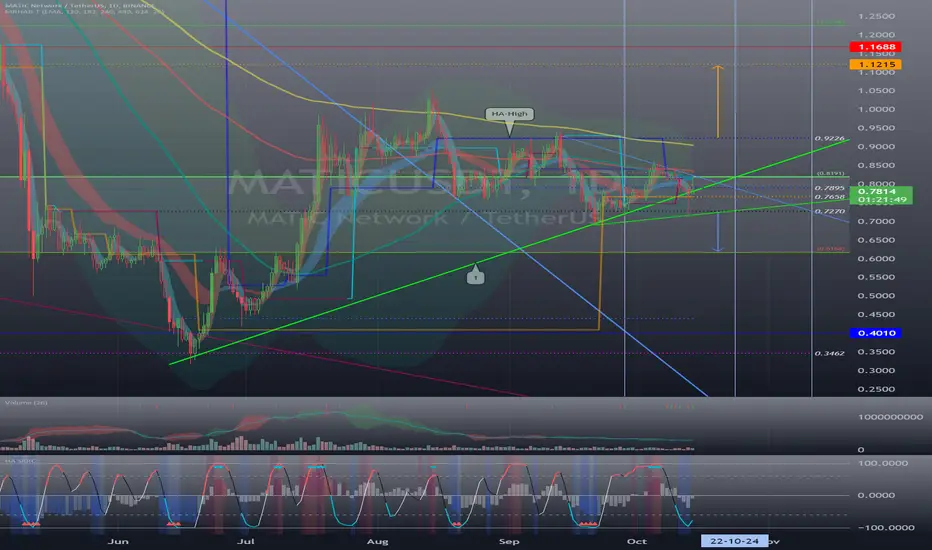The width and height of the screenshot is (932, 550).
Task: Click the 0.3500 price axis tick
Action: pos(876,351)
